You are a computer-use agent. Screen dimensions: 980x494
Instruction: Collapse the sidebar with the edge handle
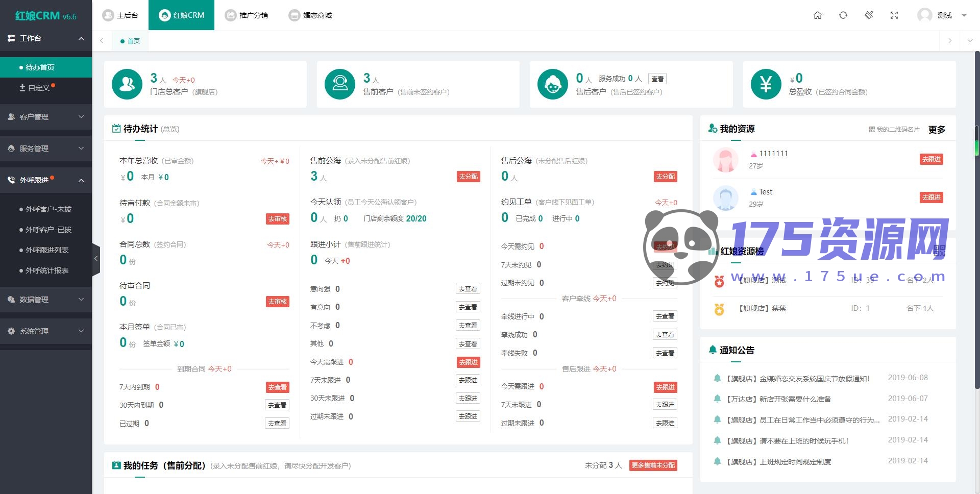[x=96, y=259]
